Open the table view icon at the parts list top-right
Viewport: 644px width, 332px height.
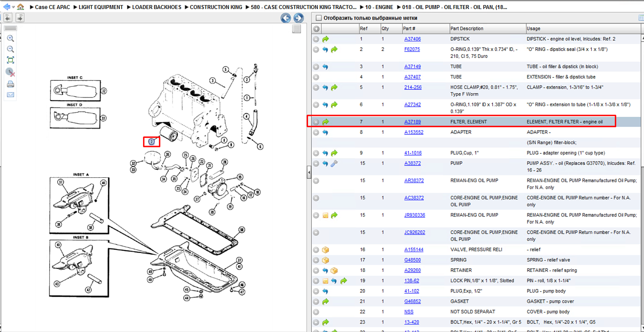tap(641, 18)
